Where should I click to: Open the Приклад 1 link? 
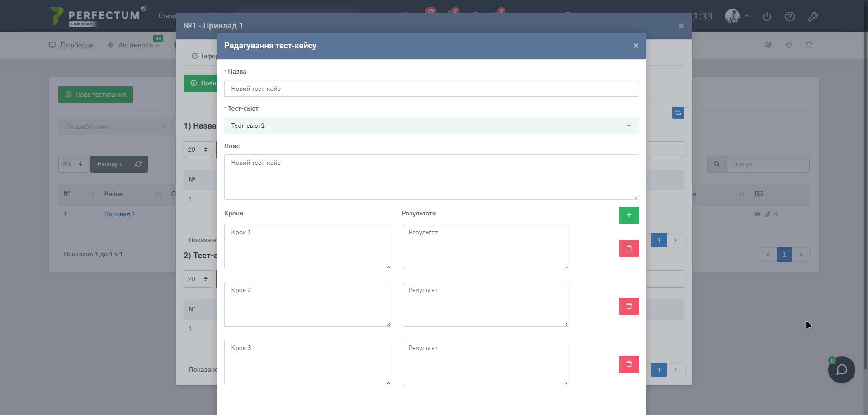[x=119, y=214]
